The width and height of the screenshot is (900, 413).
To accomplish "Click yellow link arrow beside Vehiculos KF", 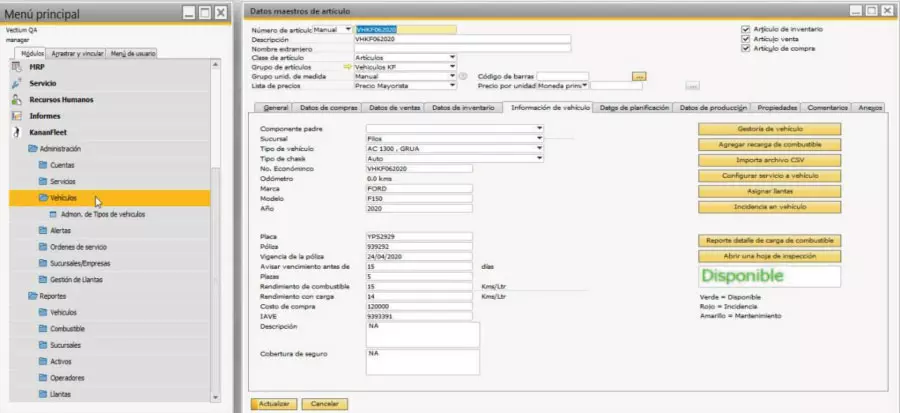I will point(348,66).
